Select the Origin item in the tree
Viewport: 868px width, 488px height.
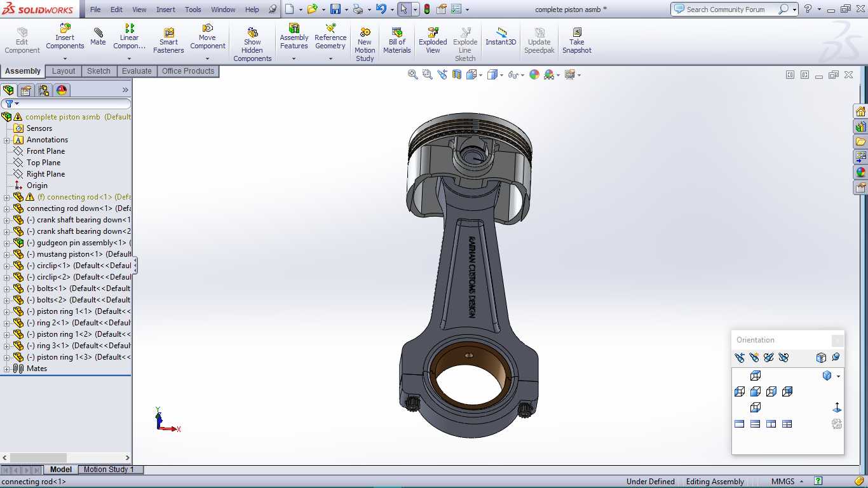(37, 186)
